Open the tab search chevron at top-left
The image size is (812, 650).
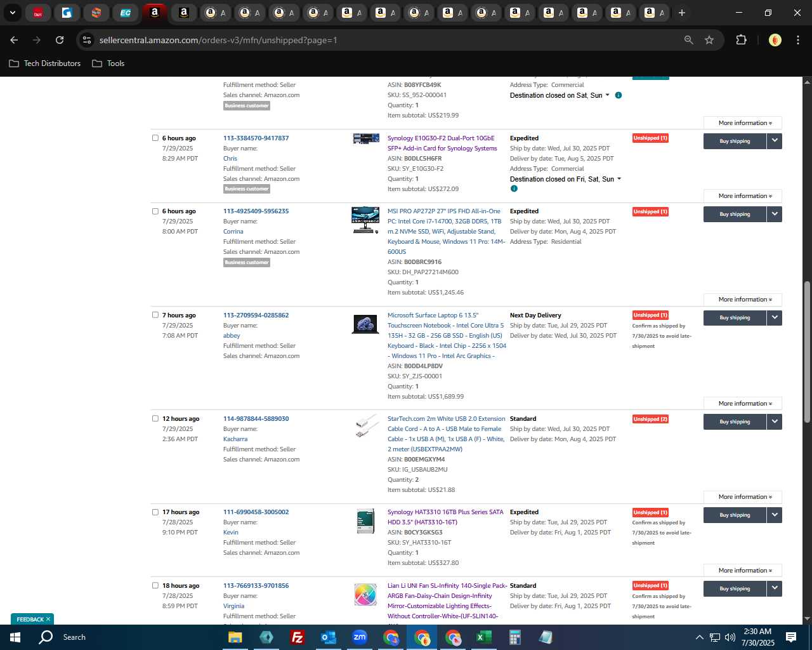point(12,13)
